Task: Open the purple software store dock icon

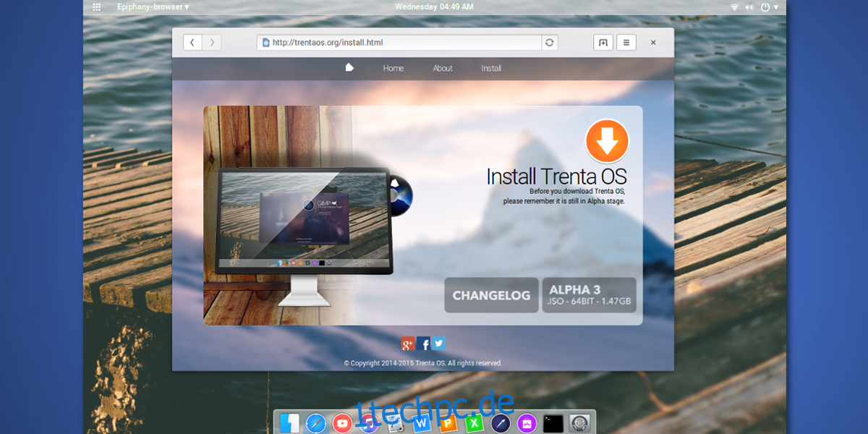Action: (x=527, y=424)
